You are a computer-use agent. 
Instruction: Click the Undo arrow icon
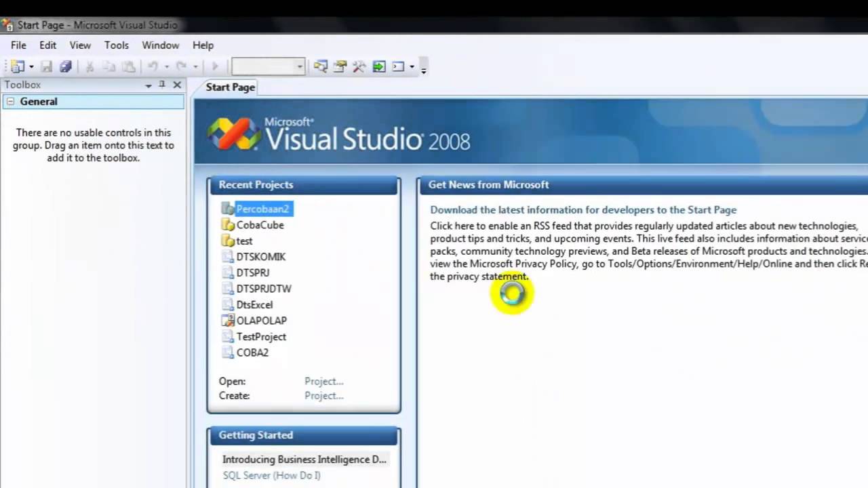pos(153,66)
